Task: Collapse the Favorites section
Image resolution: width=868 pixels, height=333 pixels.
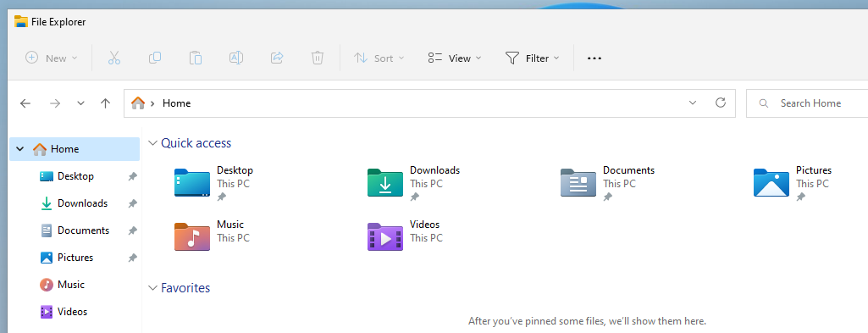Action: 152,288
